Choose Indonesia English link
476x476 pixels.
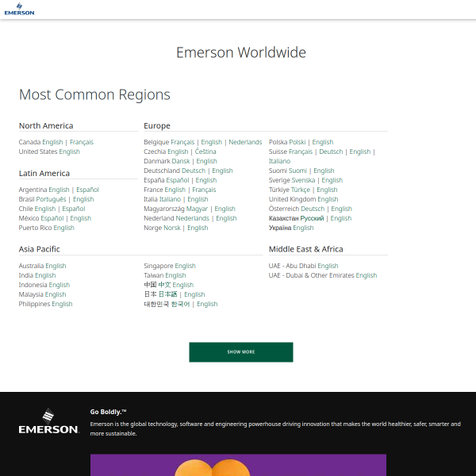59,285
